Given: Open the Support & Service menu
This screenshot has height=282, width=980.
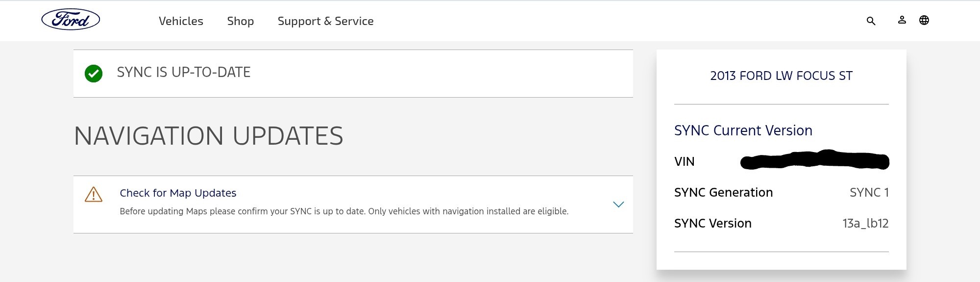Looking at the screenshot, I should (x=325, y=21).
